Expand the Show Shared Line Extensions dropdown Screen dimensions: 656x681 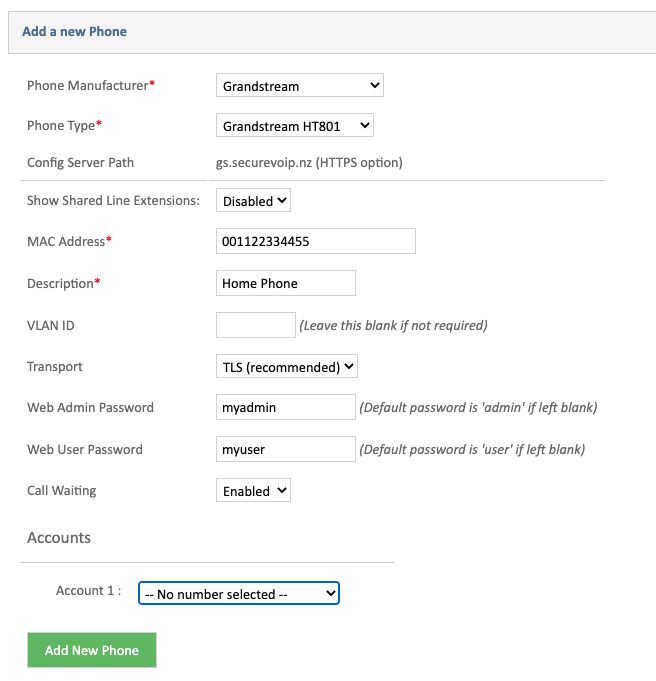253,200
